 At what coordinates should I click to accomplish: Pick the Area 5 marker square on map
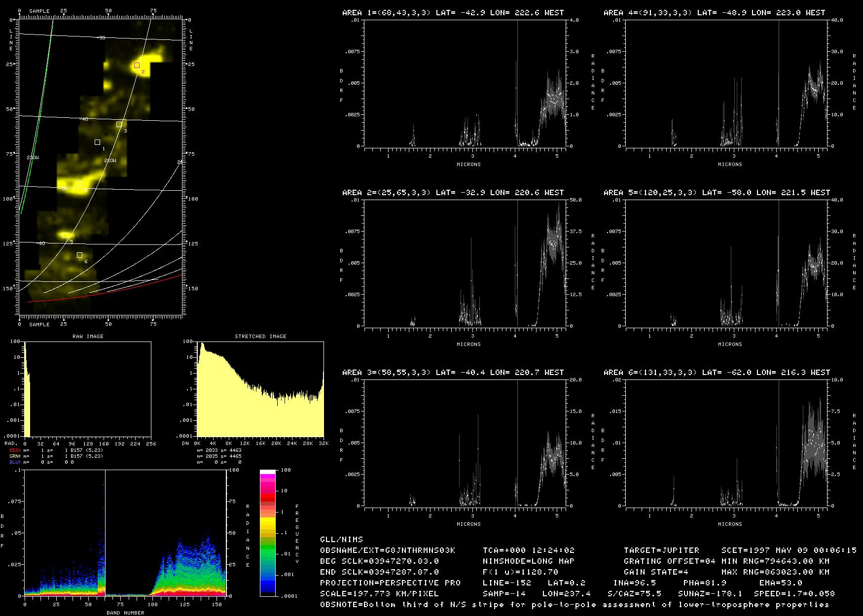click(x=65, y=236)
